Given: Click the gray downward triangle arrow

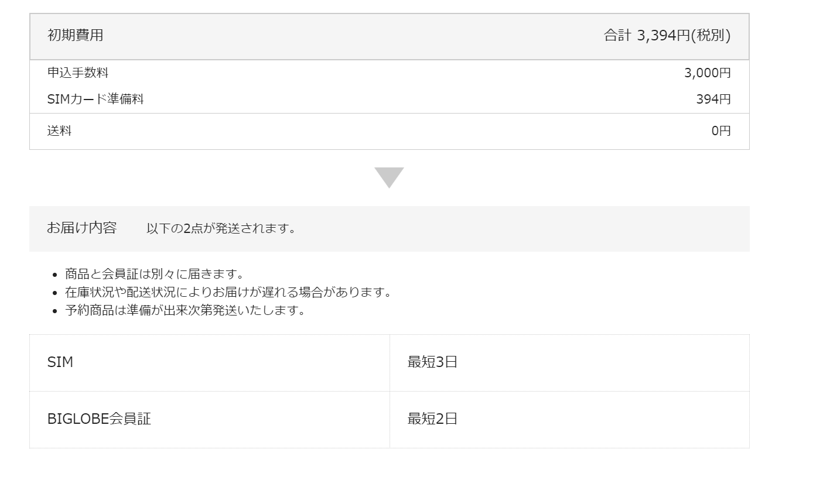Looking at the screenshot, I should tap(389, 178).
